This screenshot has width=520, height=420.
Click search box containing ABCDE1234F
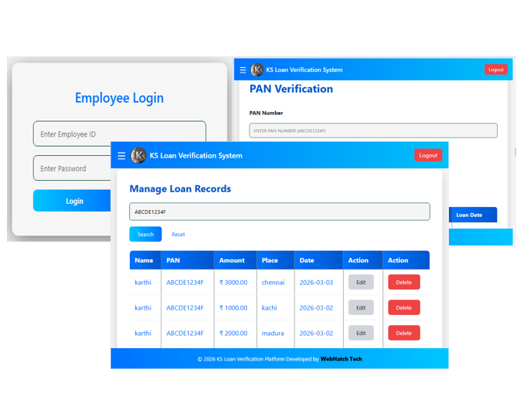point(279,212)
